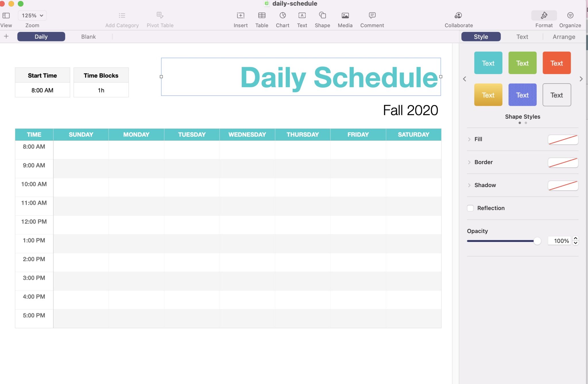This screenshot has height=384, width=588.
Task: Select the MONDAY column header
Action: point(136,134)
